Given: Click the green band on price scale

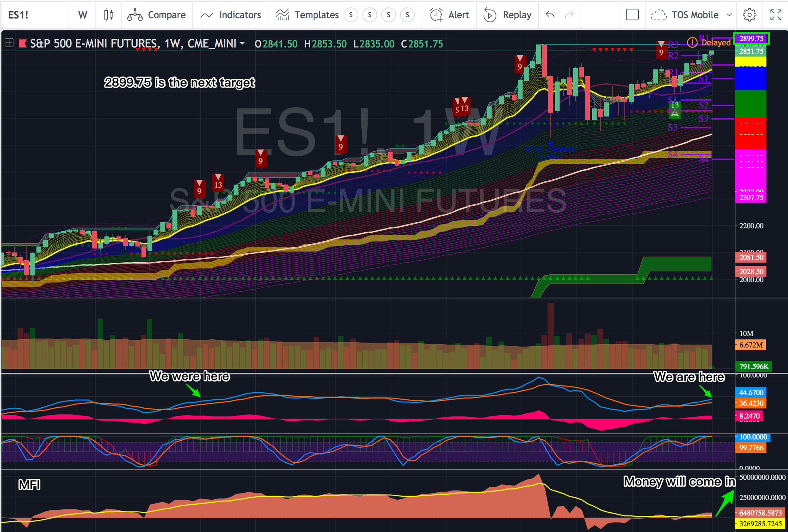Looking at the screenshot, I should [750, 104].
